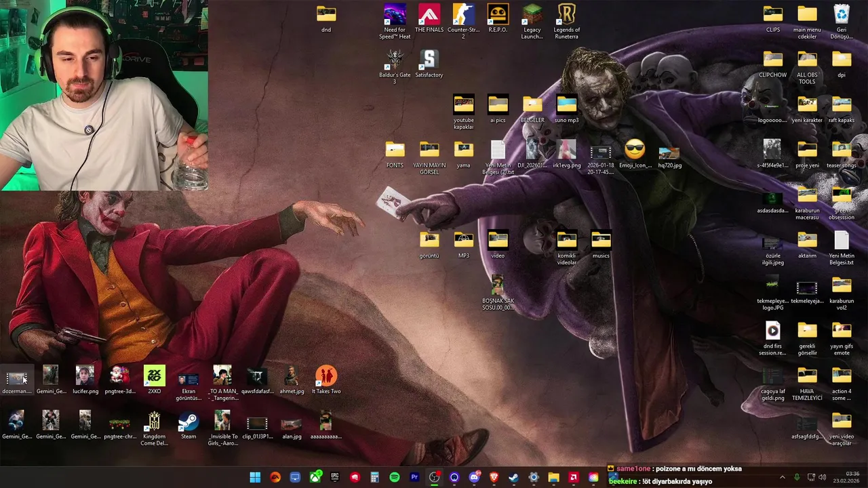Image resolution: width=868 pixels, height=488 pixels.
Task: Open the CLIPS folder
Action: [772, 18]
